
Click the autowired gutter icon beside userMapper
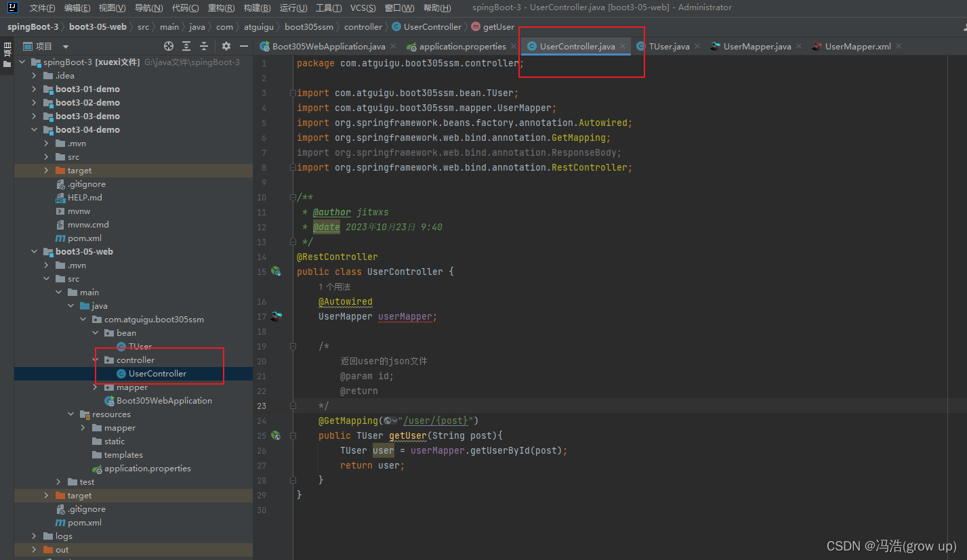pyautogui.click(x=276, y=316)
